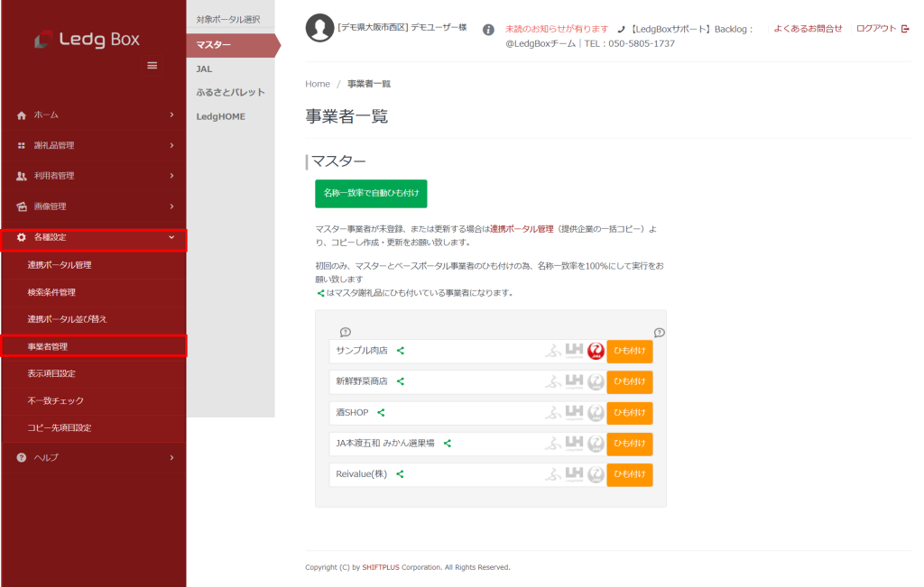Click the Ledg Box logo
The width and height of the screenshot is (924, 587).
88,40
